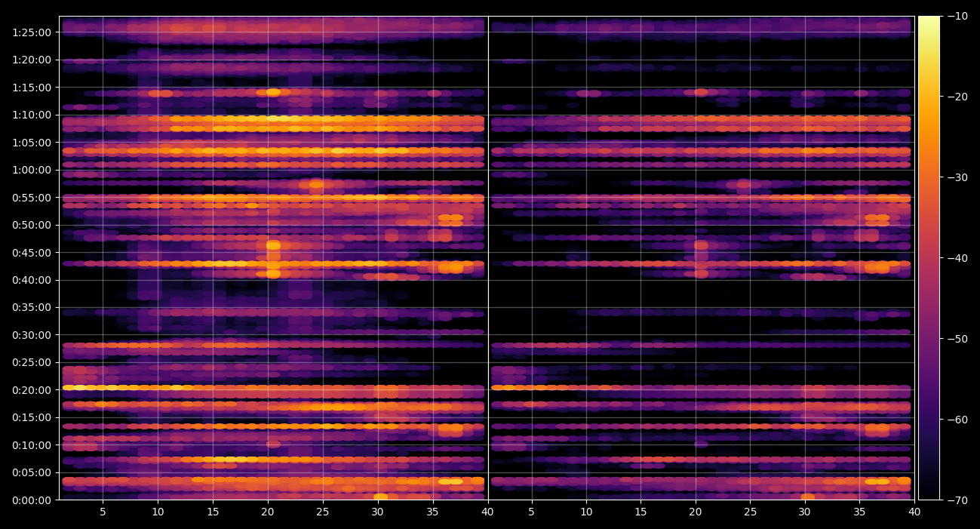Click final x-axis label 40 under right heatmap

(914, 512)
